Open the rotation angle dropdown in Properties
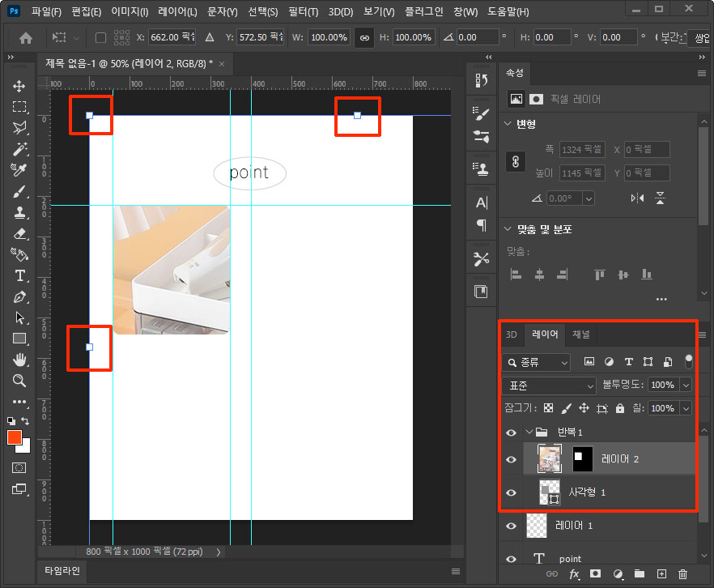Viewport: 714px width, 588px height. [589, 198]
